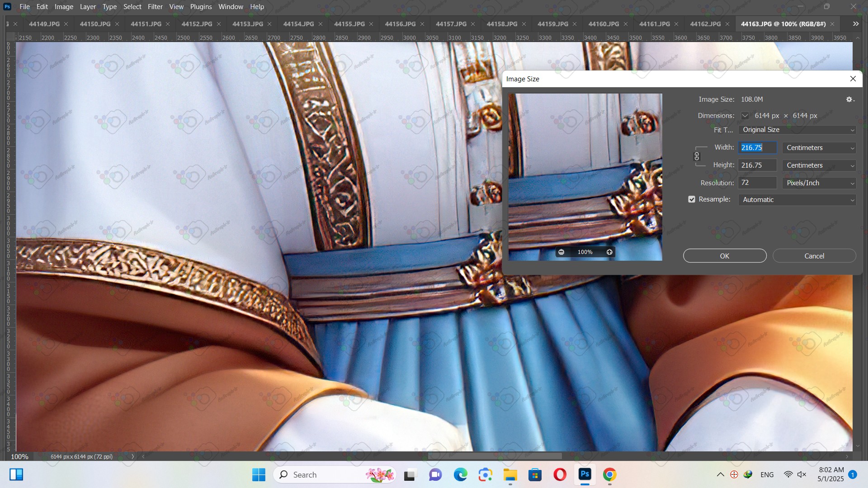Open Opera browser from the taskbar
868x488 pixels.
560,474
